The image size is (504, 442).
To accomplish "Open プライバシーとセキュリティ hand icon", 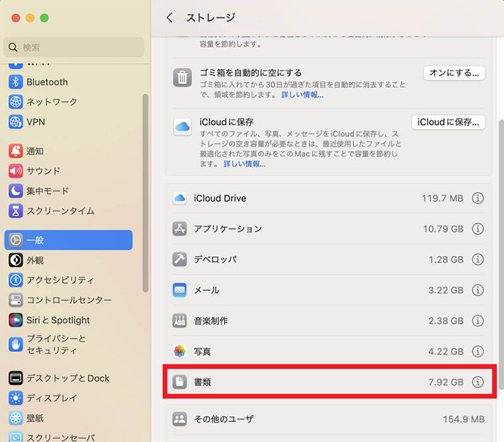I will 15,344.
